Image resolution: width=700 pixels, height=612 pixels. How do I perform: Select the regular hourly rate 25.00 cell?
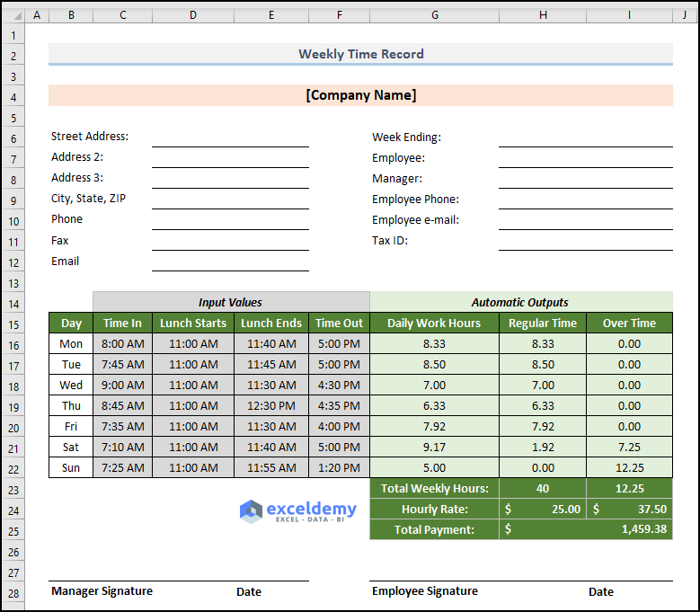tap(543, 509)
